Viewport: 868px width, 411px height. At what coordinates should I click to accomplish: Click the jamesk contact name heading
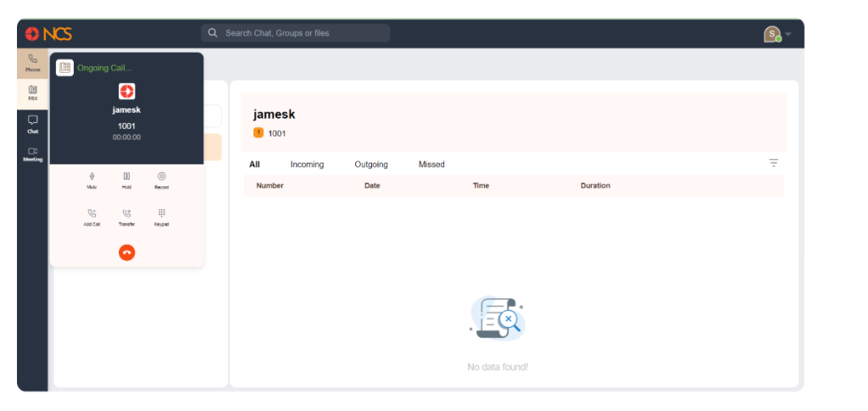275,114
